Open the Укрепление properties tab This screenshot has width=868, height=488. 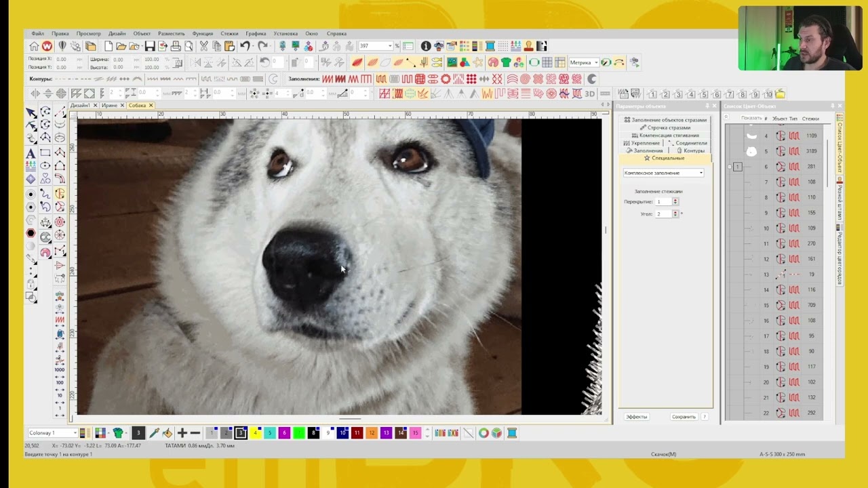[642, 143]
